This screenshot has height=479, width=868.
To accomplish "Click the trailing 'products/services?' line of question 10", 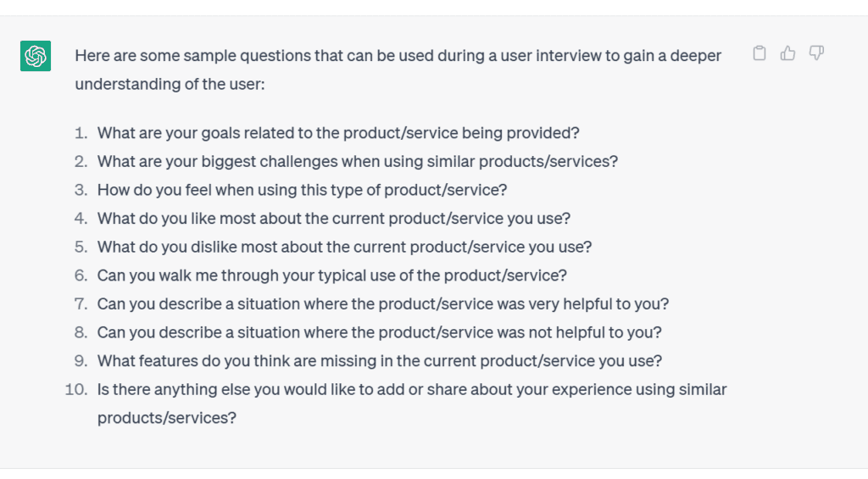I will (166, 418).
